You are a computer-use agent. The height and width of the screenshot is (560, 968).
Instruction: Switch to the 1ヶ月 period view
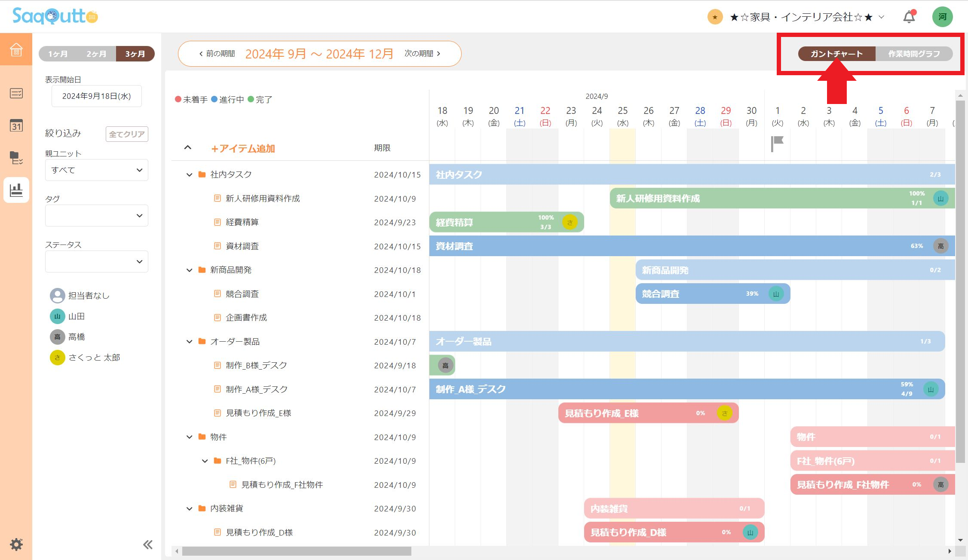tap(58, 54)
